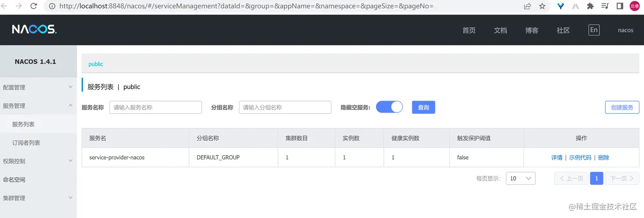This screenshot has height=218, width=644.
Task: Click page number 1 button
Action: 597,178
